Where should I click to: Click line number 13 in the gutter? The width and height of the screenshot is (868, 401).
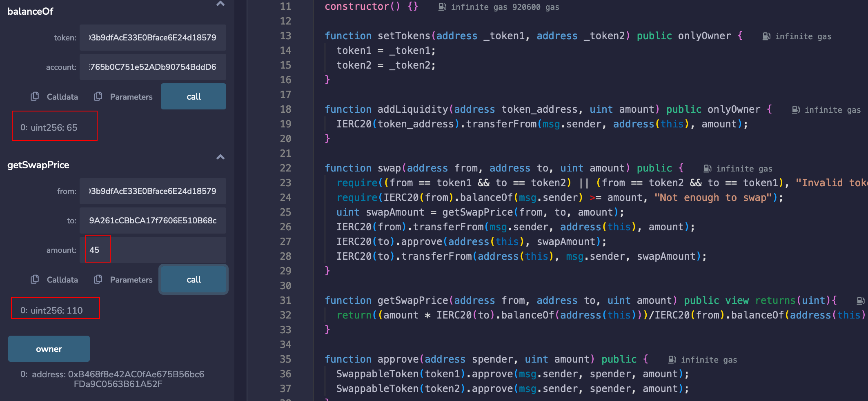coord(285,36)
